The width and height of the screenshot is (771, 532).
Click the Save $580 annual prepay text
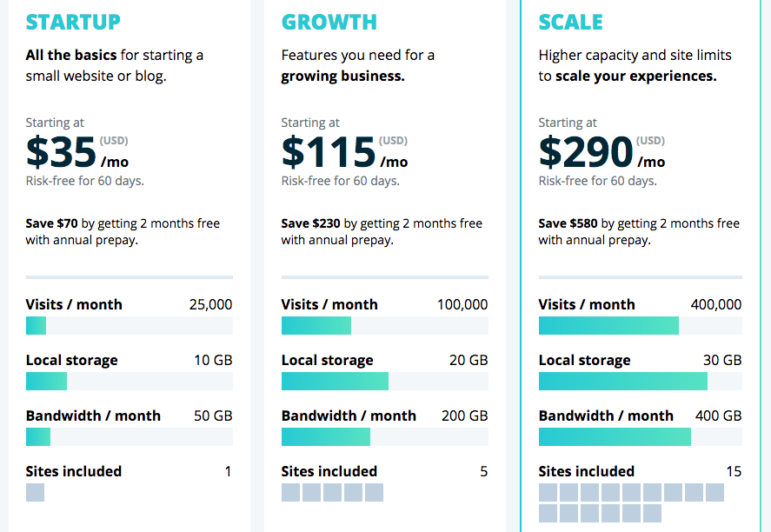coord(639,231)
